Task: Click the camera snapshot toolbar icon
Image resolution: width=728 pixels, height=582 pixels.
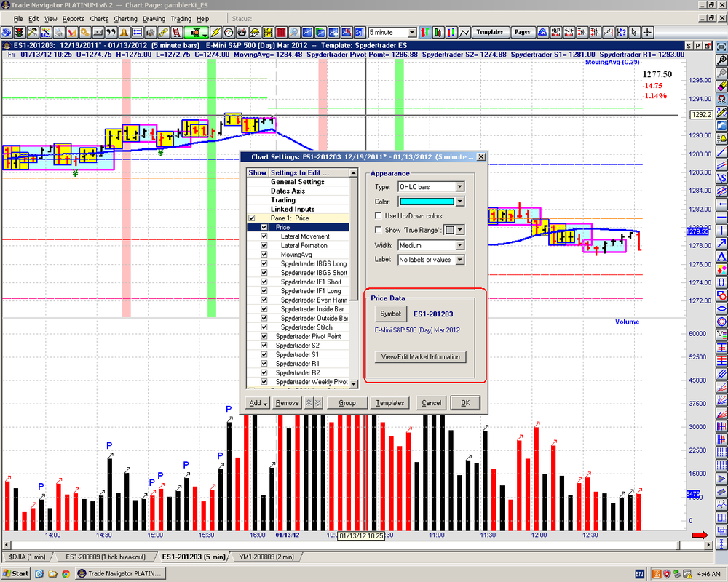Action: 150,33
